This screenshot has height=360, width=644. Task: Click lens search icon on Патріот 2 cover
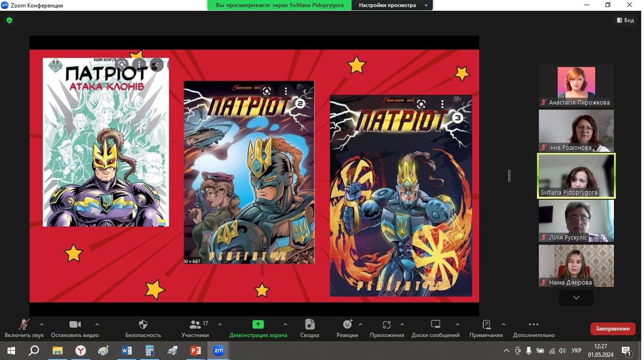pyautogui.click(x=267, y=91)
